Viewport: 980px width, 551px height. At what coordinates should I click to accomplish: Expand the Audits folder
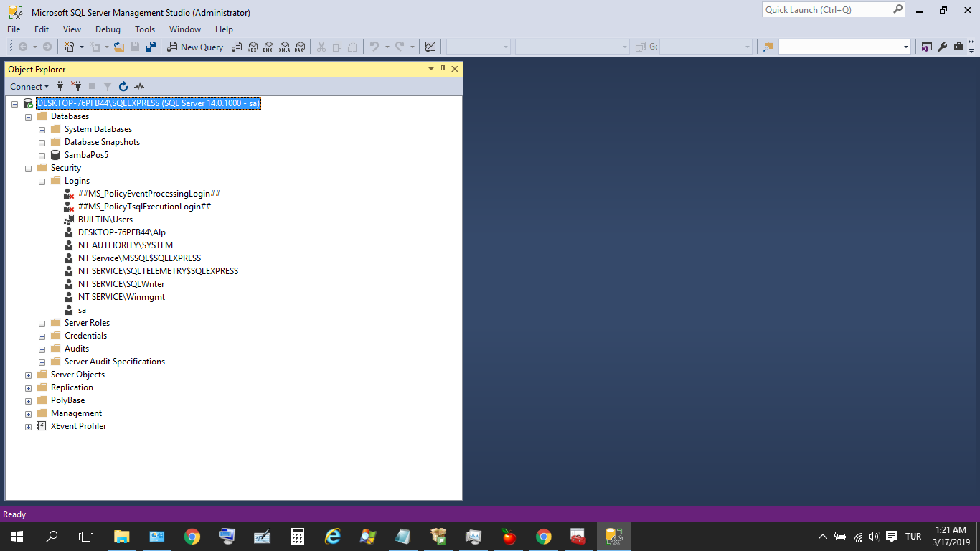[42, 349]
